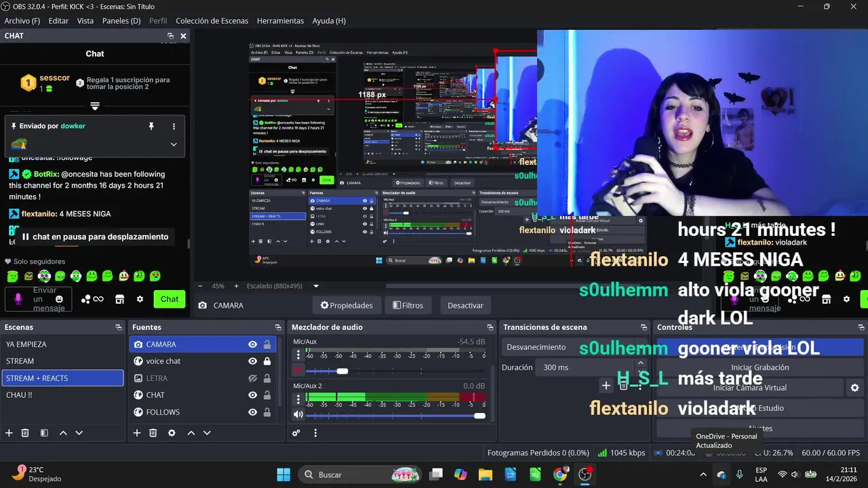Click chat en pausa para desplazamiento
The width and height of the screenshot is (868, 488).
pyautogui.click(x=95, y=237)
